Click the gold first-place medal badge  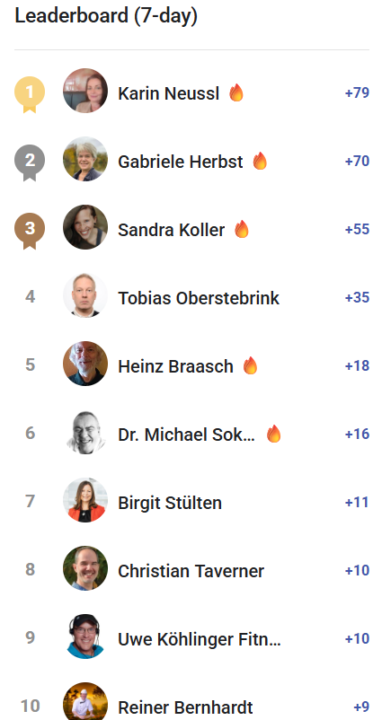(x=30, y=94)
